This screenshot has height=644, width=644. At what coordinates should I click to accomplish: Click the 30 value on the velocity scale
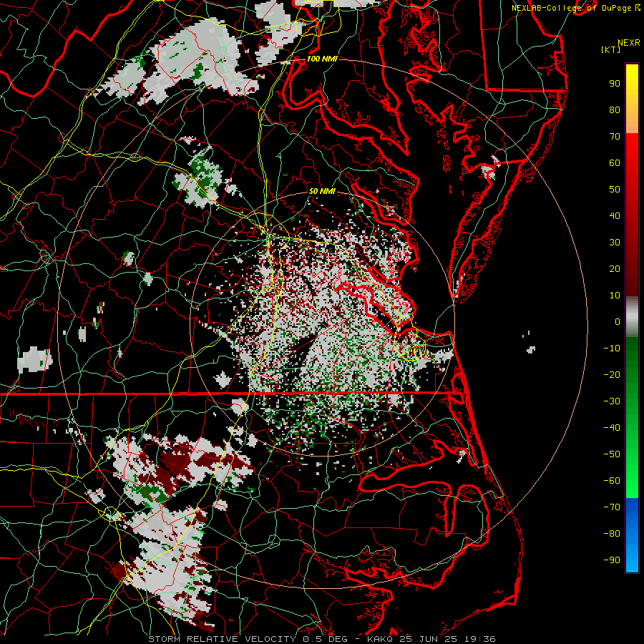[615, 243]
